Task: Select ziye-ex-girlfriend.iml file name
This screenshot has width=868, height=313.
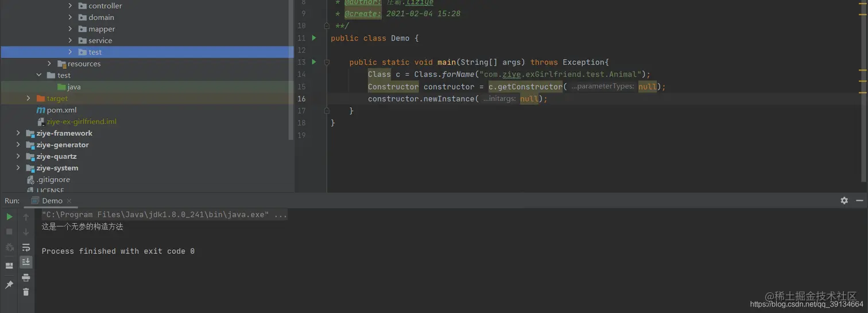Action: point(82,122)
